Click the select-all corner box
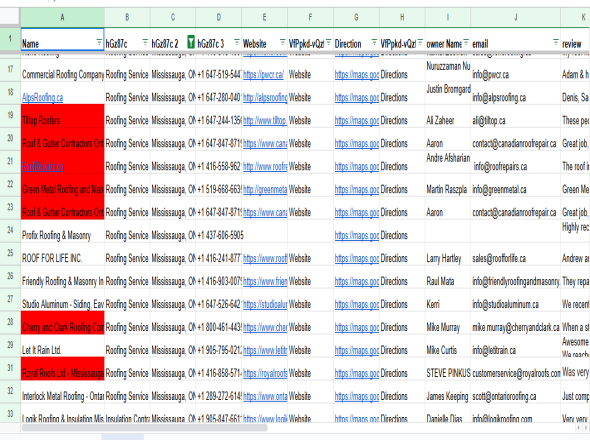The width and height of the screenshot is (590, 440). tap(10, 17)
